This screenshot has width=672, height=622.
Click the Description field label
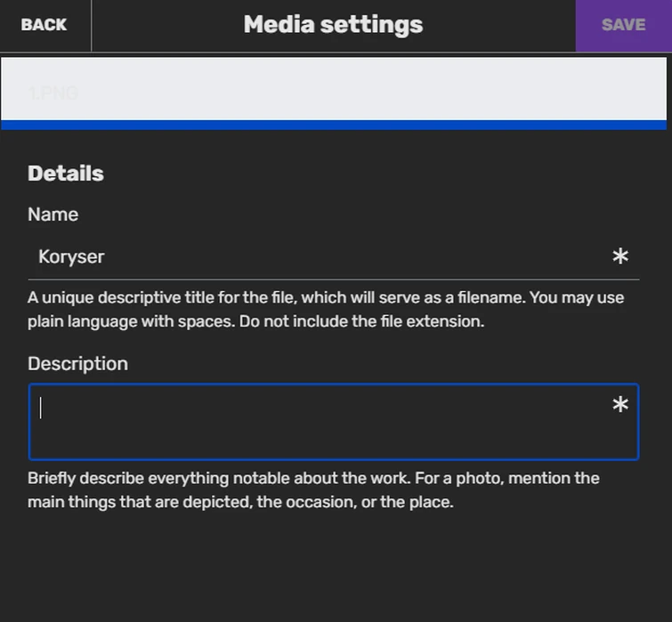[x=77, y=363]
